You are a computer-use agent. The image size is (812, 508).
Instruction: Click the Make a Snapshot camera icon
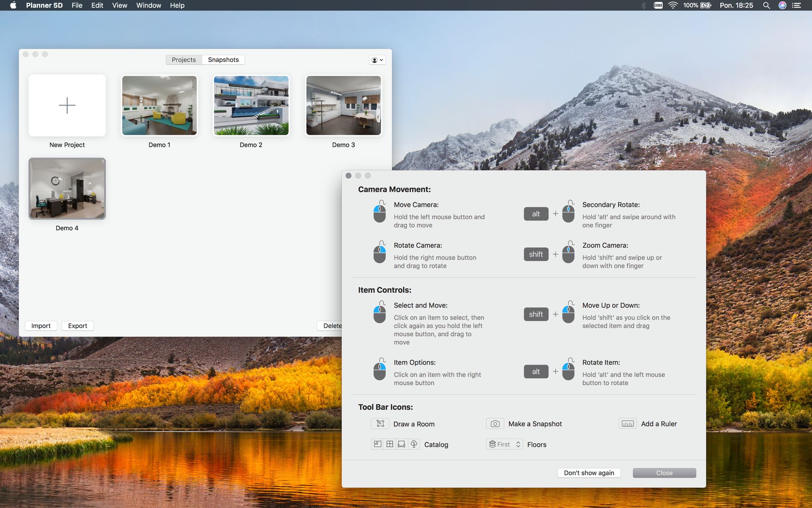click(x=495, y=423)
